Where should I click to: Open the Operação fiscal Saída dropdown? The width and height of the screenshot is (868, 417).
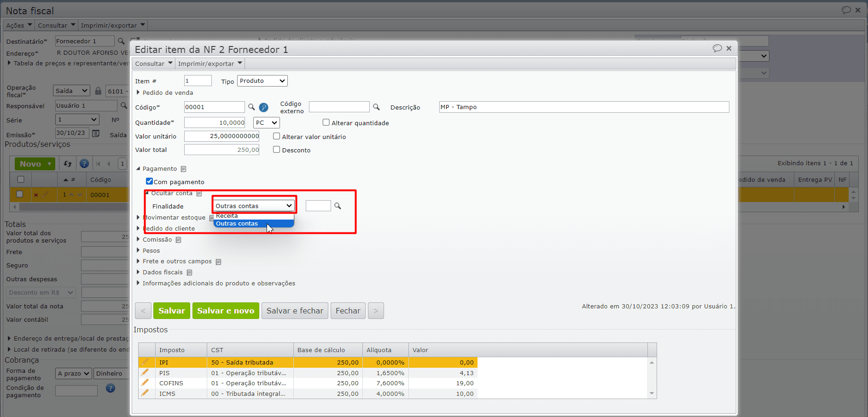point(71,91)
